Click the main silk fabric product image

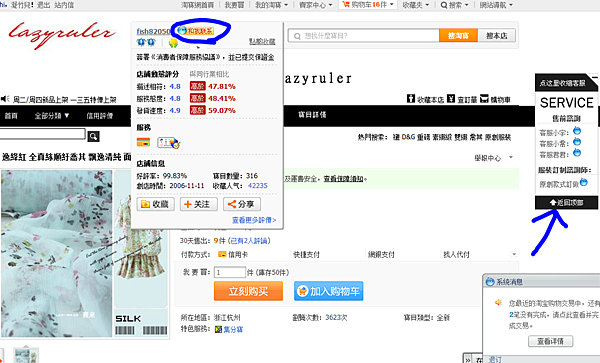(x=57, y=254)
